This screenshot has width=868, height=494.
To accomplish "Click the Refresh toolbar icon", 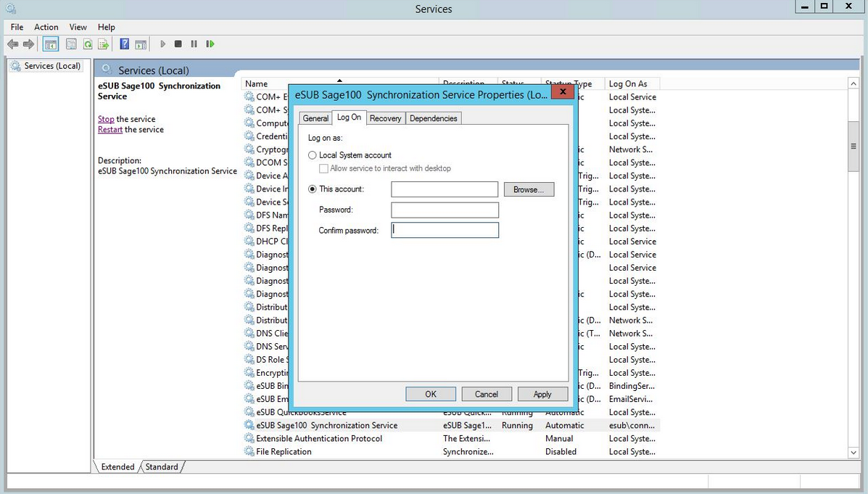I will 88,44.
